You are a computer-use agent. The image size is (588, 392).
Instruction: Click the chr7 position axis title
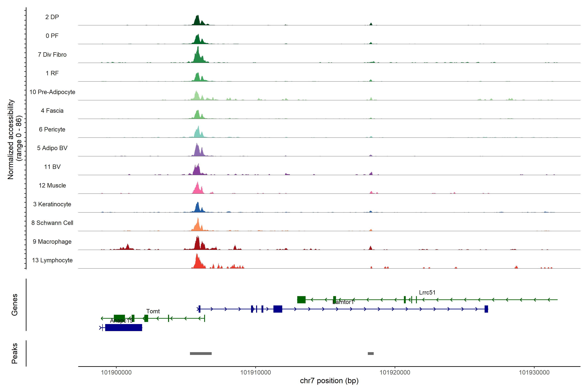click(x=329, y=381)
